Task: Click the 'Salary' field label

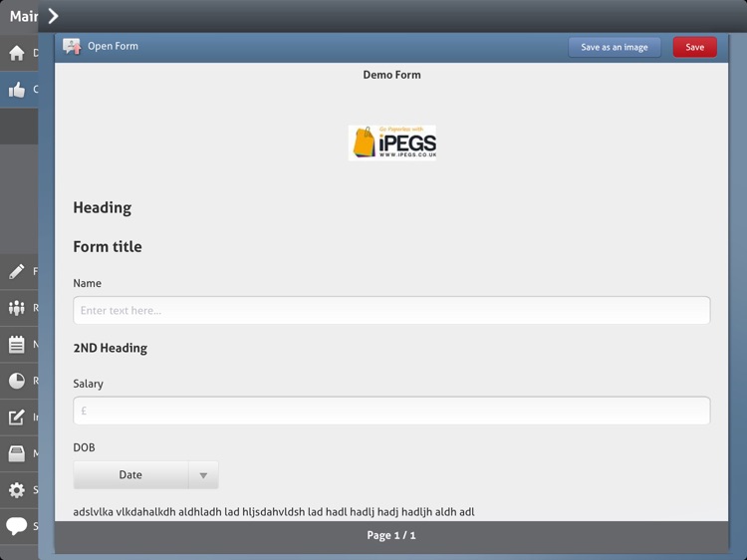Action: point(88,384)
